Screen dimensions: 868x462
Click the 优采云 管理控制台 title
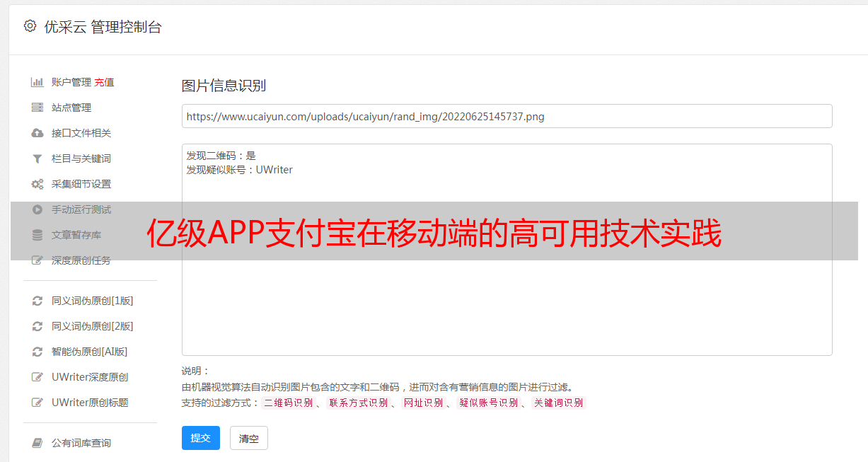(x=103, y=27)
